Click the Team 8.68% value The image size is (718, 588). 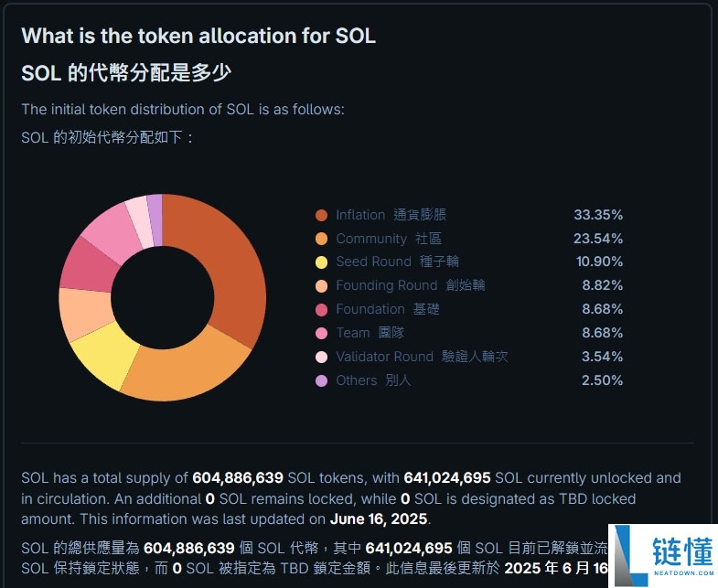coord(602,333)
